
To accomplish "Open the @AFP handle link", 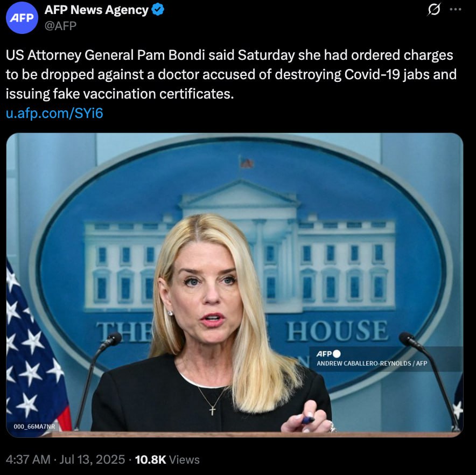I will pos(60,26).
